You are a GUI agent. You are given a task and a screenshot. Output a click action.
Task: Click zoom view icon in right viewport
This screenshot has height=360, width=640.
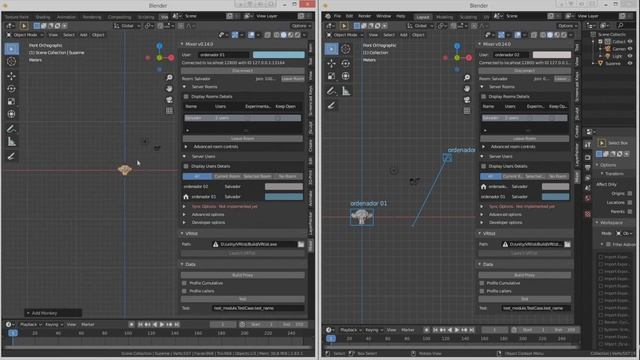467,78
